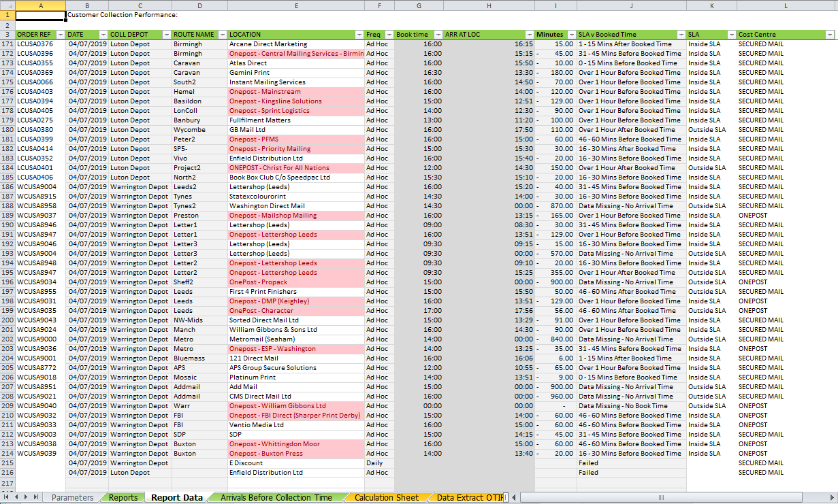This screenshot has height=504, width=838.
Task: Open the ORDER REF filter dropdown
Action: [60, 35]
